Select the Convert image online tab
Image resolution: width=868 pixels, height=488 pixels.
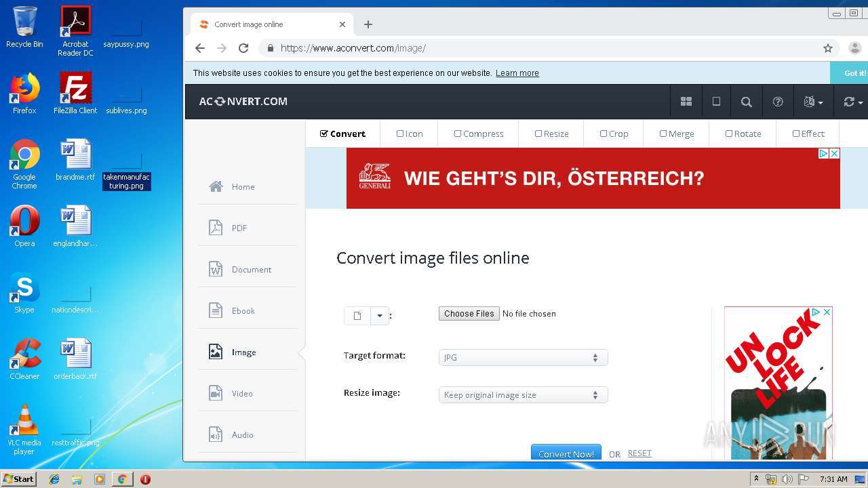tap(271, 24)
